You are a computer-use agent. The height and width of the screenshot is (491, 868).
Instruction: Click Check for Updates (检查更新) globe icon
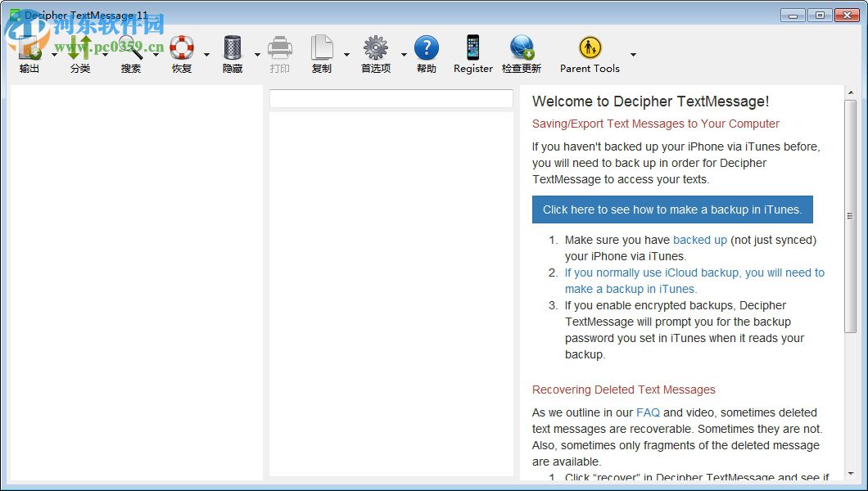tap(522, 49)
